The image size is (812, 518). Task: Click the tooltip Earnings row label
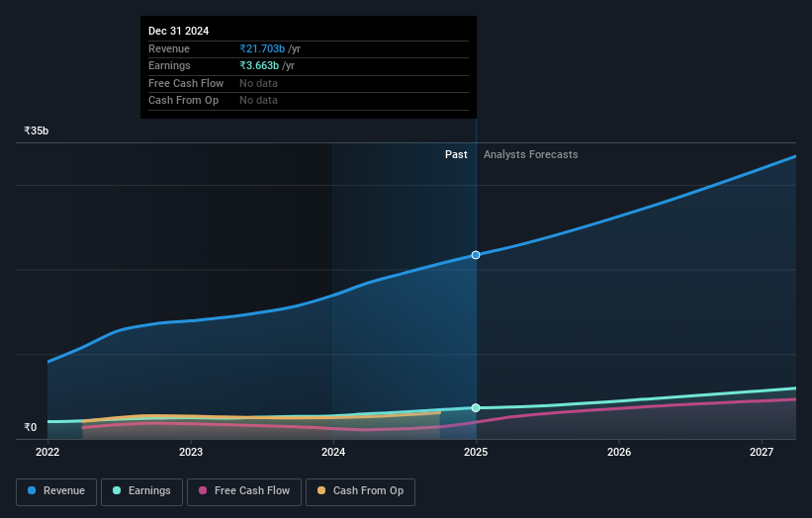[x=169, y=65]
